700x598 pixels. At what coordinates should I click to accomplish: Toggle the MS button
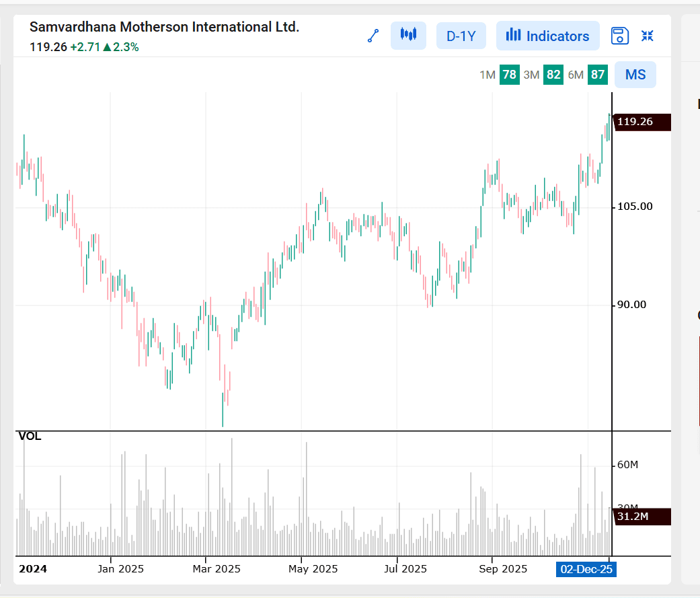coord(635,75)
